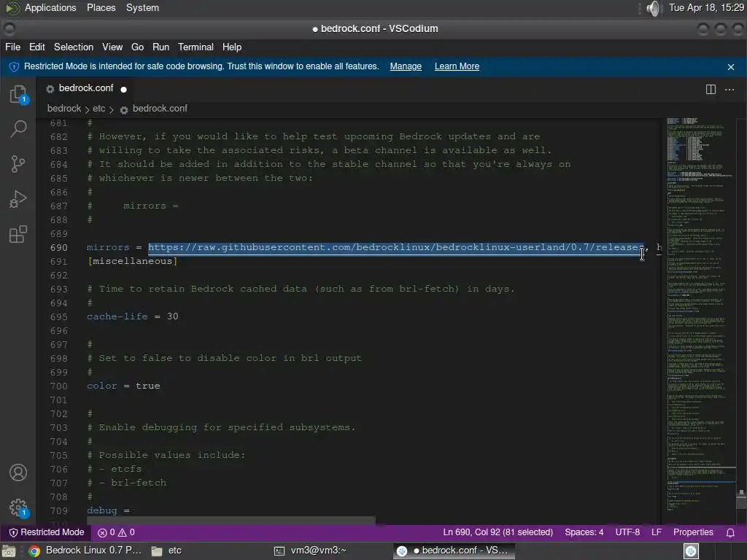747x560 pixels.
Task: Open the Manage gear icon in activity bar
Action: point(18,507)
